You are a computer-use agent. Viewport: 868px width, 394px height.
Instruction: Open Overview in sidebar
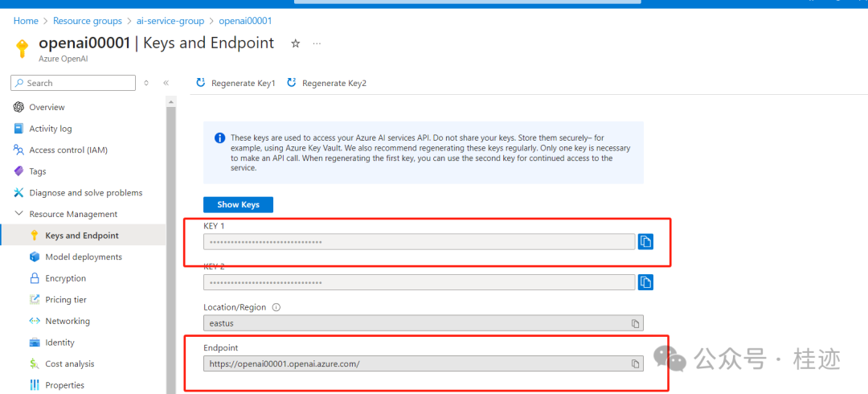47,107
